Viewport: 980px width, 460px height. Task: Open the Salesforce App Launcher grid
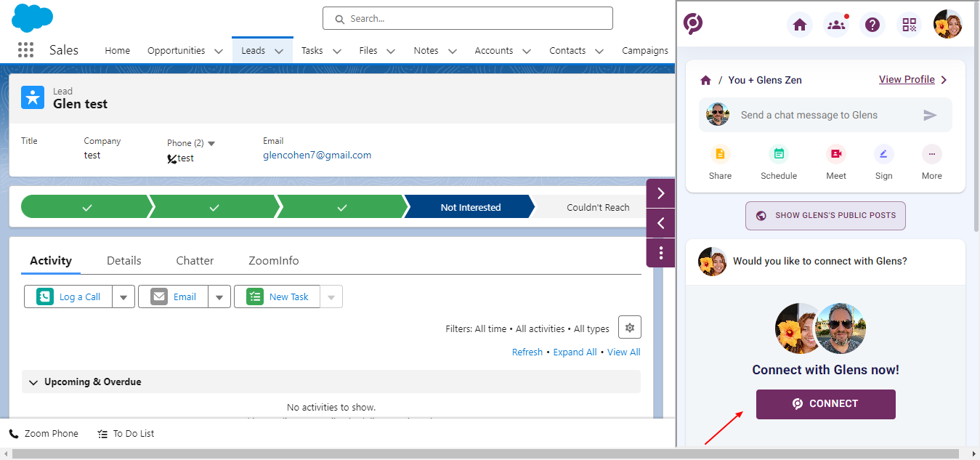click(25, 50)
